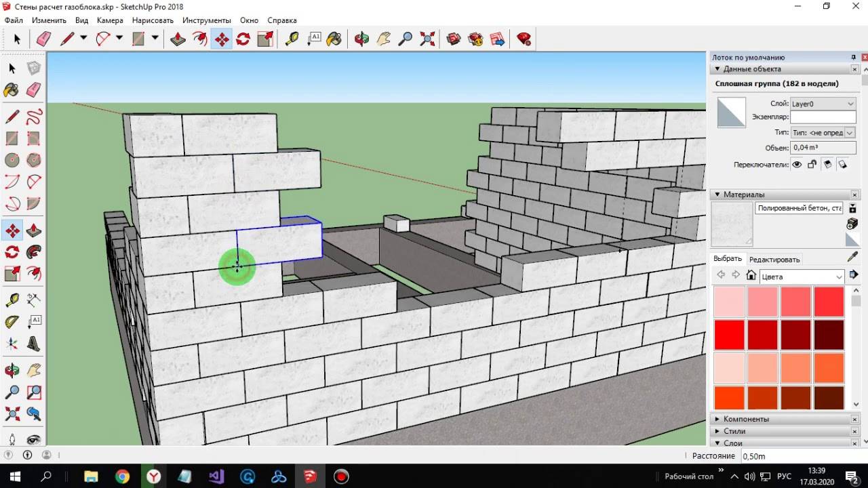Click the Экземпляр input field
Viewport: 868px width, 488px height.
823,117
